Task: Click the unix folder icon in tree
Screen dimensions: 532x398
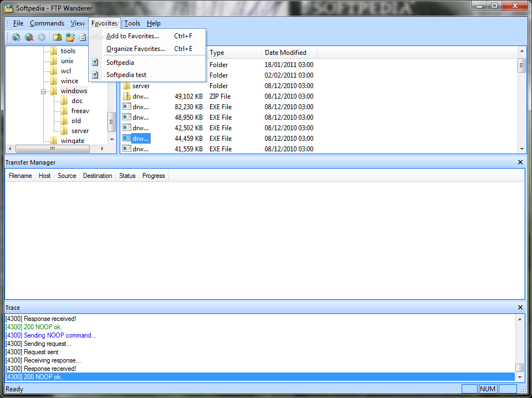Action: (54, 61)
